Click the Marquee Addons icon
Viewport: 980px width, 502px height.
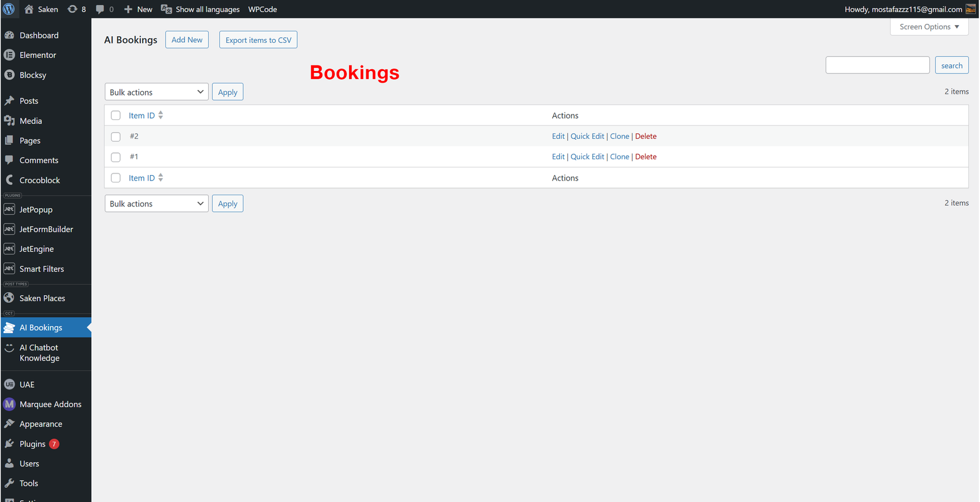[9, 404]
